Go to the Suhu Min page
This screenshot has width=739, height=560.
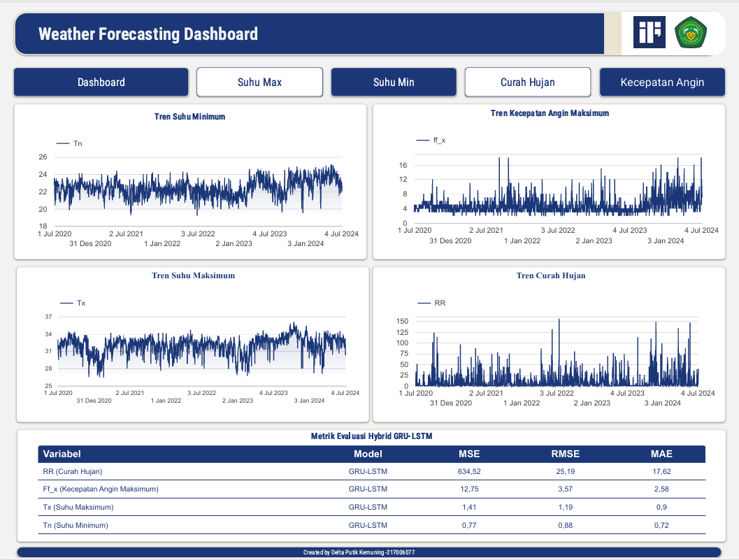coord(394,82)
